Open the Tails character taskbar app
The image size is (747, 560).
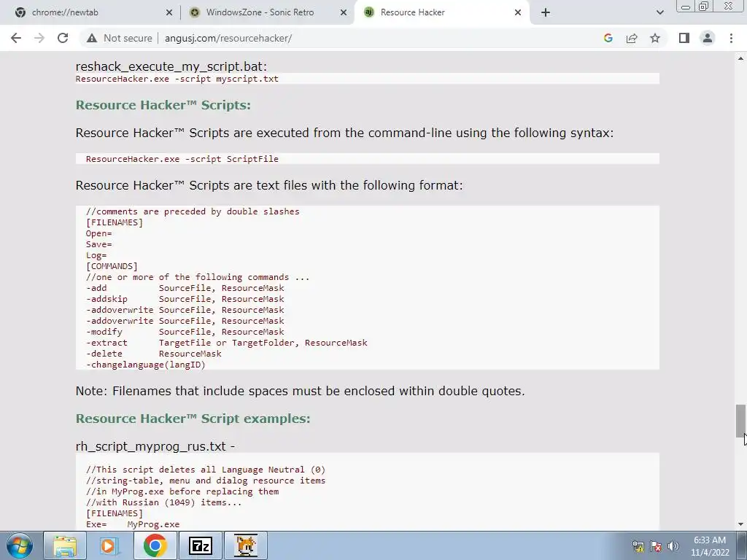click(245, 545)
